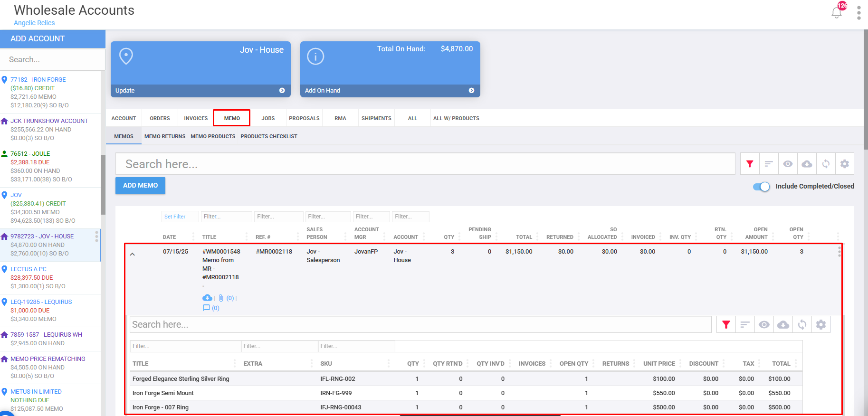Open comments for memo #WM0001548
The width and height of the screenshot is (868, 416).
206,308
